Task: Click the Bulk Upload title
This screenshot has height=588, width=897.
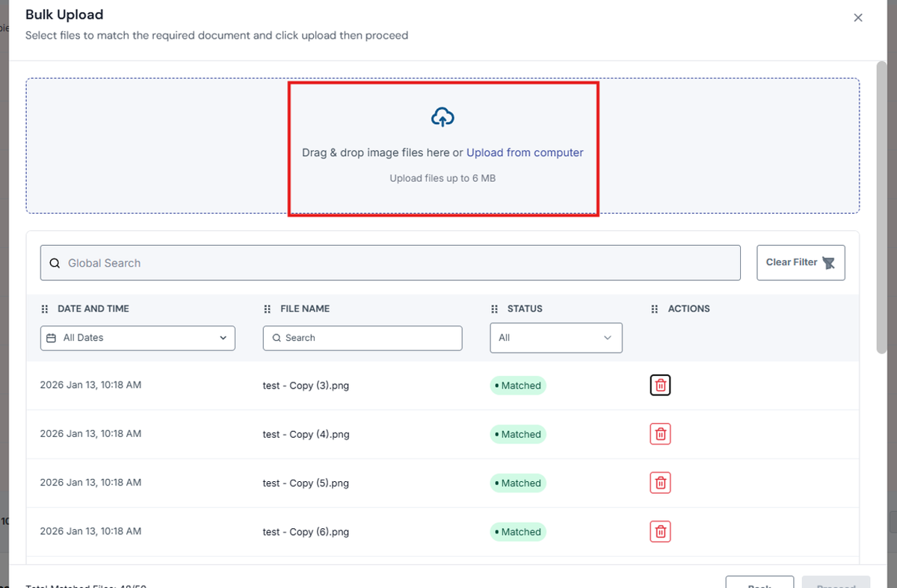Action: pyautogui.click(x=64, y=14)
